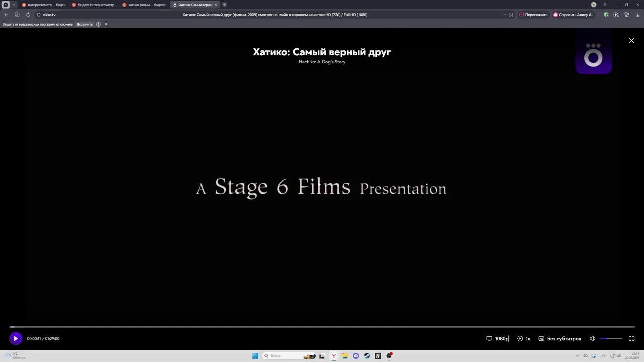Click the tab counter badge showing 4
The width and height of the screenshot is (644, 362).
[x=6, y=5]
